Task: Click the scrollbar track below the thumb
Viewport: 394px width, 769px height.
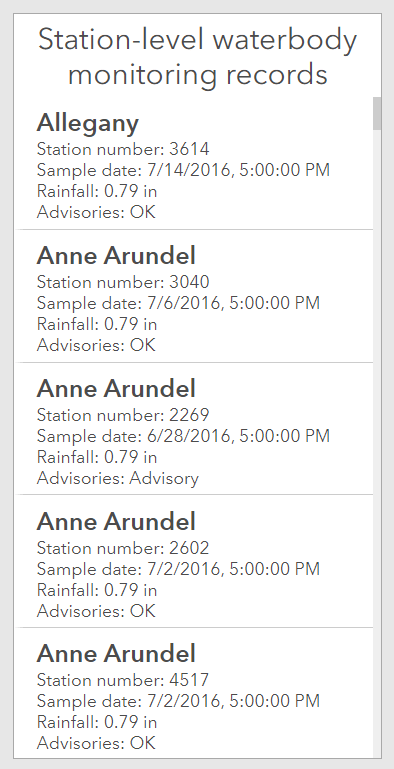Action: pos(377,441)
